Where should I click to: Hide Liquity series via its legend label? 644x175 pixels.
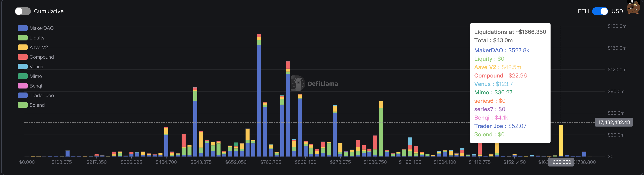tap(37, 38)
